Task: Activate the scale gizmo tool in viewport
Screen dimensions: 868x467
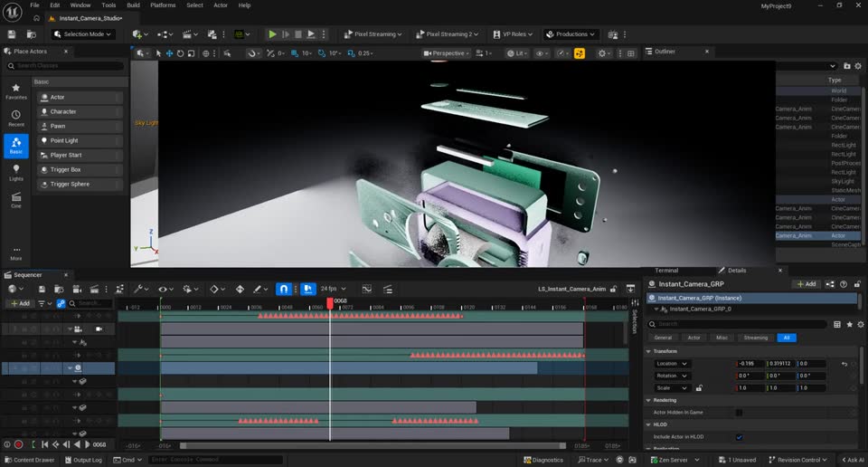Action: tap(191, 53)
